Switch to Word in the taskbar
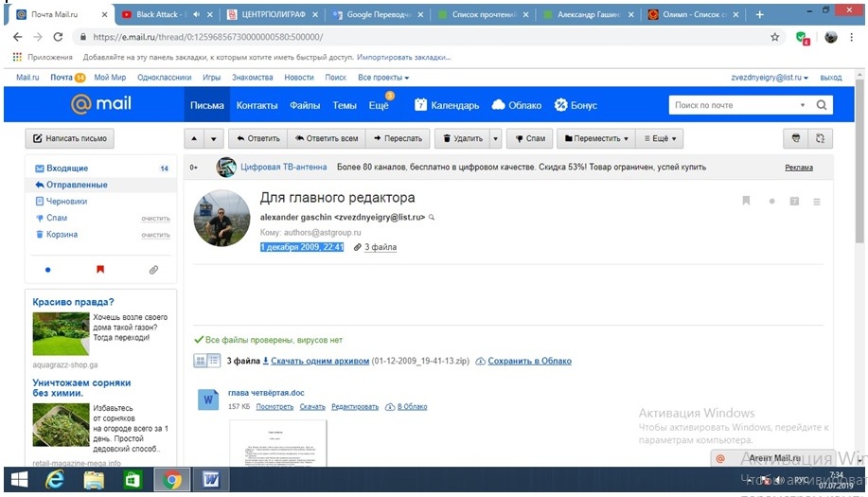This screenshot has width=868, height=497. pyautogui.click(x=210, y=479)
